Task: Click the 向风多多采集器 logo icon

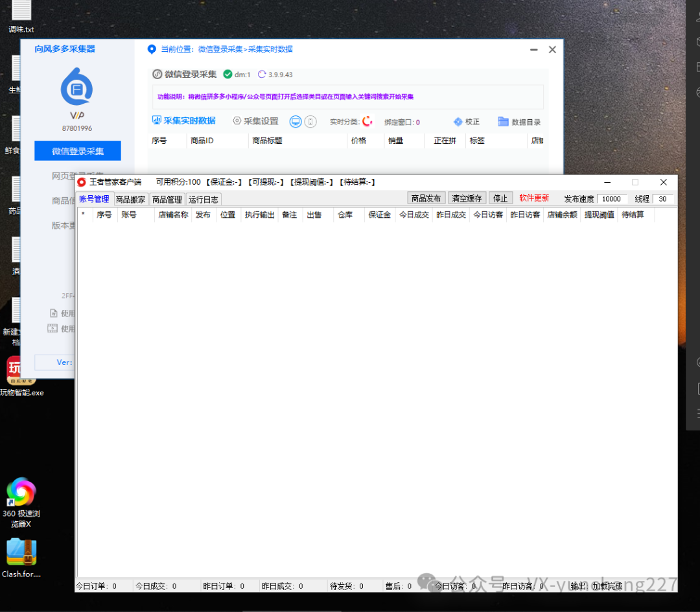Action: point(76,87)
